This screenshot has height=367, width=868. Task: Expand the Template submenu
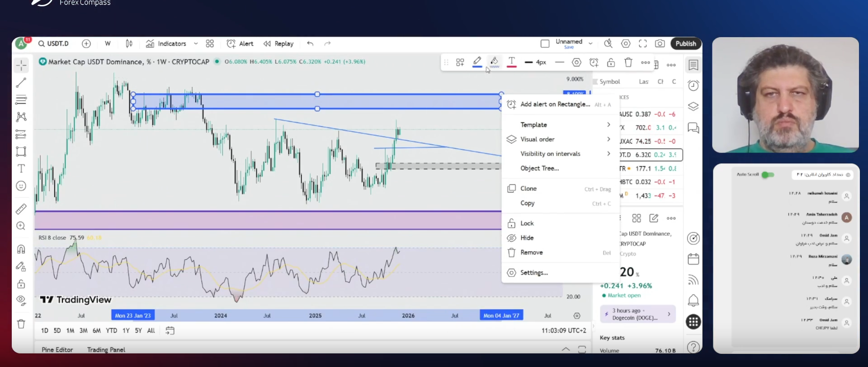pyautogui.click(x=560, y=124)
